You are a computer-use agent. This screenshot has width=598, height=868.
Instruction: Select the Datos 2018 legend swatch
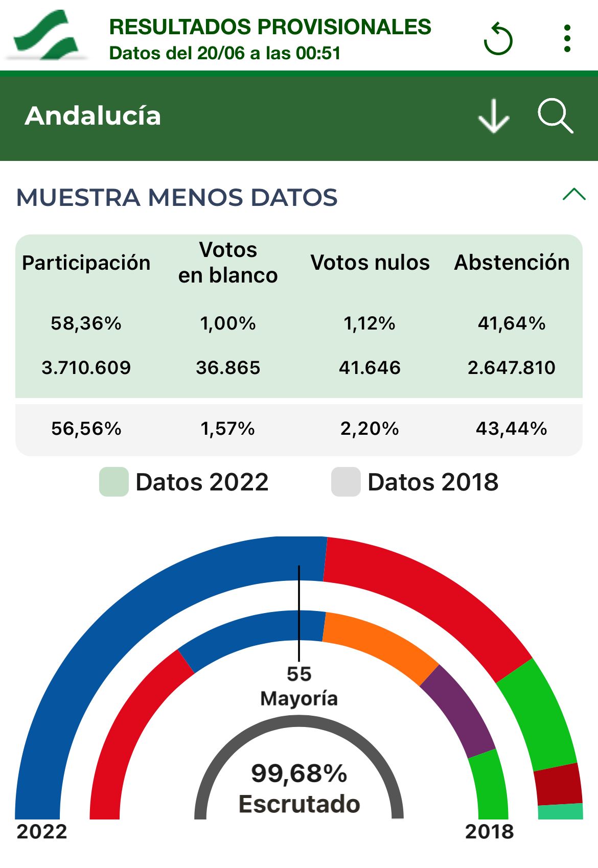coord(347,480)
